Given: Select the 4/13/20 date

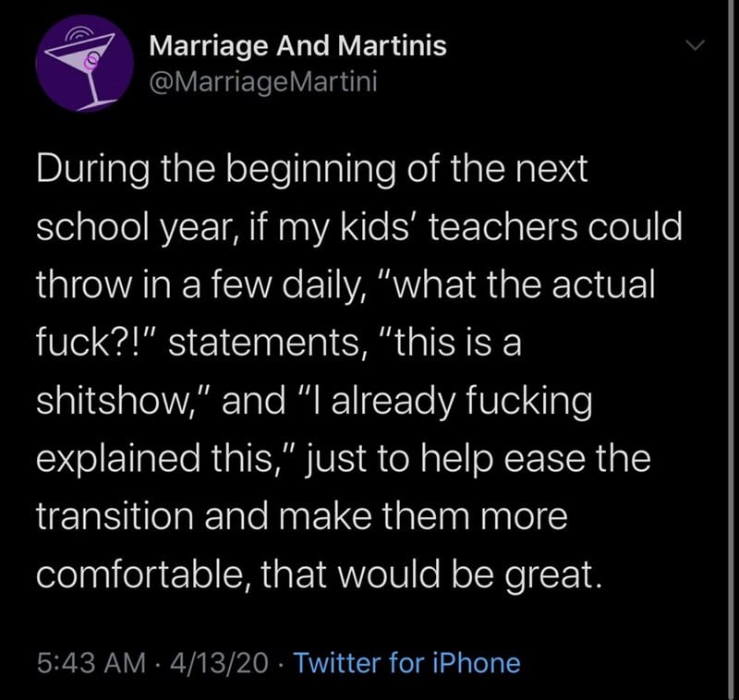Looking at the screenshot, I should pos(219,663).
